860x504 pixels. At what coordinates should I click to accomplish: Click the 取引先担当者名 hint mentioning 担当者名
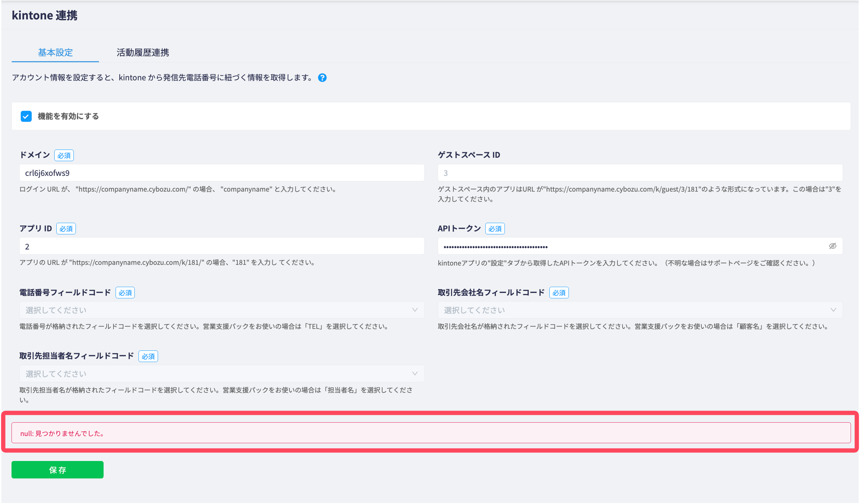216,395
